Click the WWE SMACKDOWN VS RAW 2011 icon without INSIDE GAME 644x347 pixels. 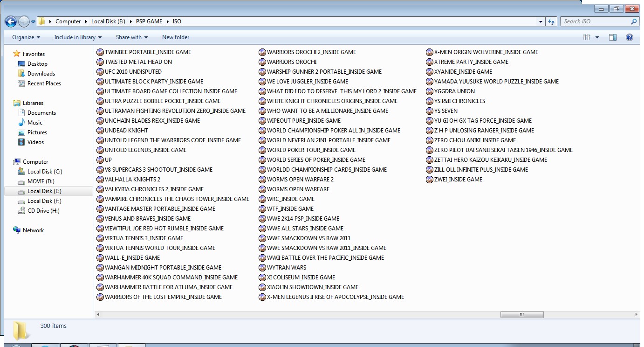pos(262,238)
